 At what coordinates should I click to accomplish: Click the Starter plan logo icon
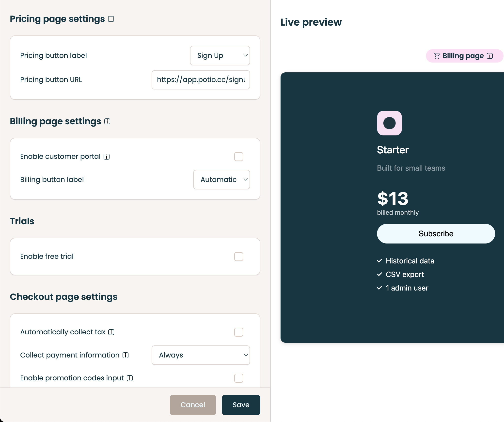point(389,123)
